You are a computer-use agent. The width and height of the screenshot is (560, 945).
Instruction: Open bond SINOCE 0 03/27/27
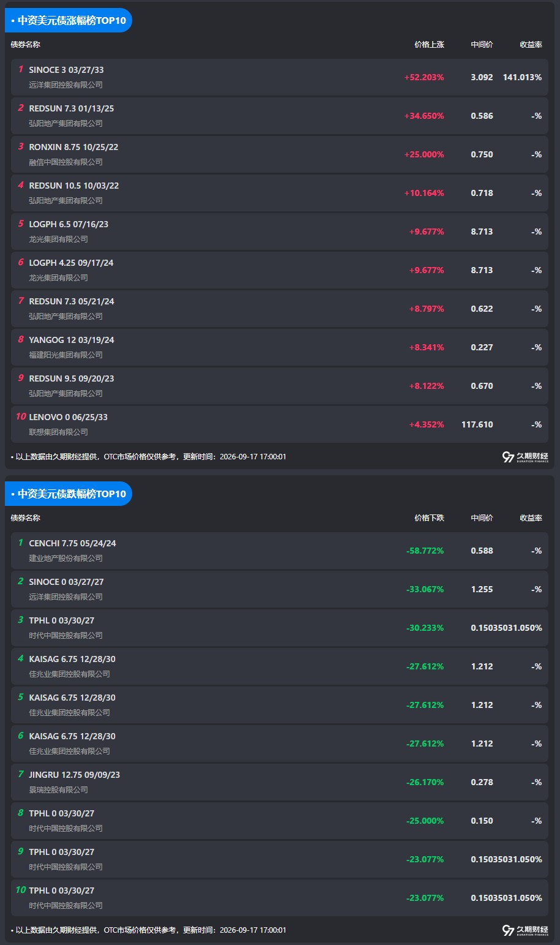pos(66,582)
